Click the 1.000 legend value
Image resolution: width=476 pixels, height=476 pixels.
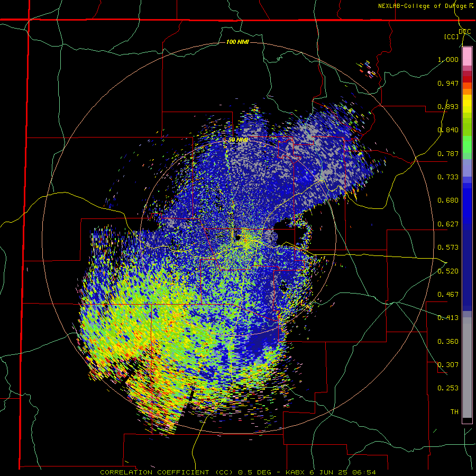(448, 59)
